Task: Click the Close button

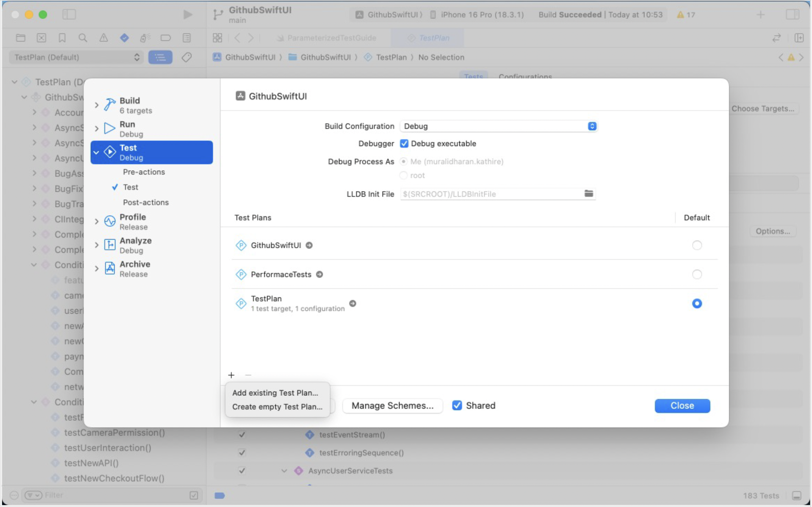Action: pos(683,406)
